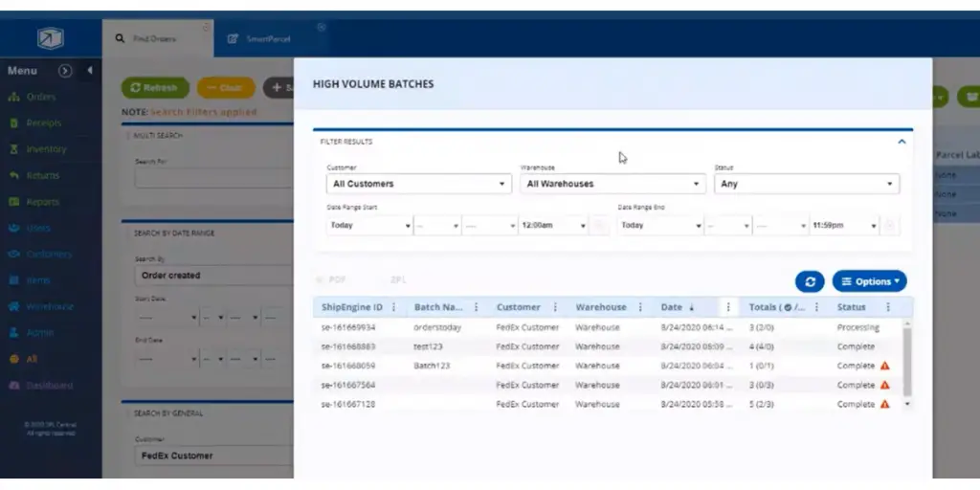Click the green Refresh button
The width and height of the screenshot is (980, 490).
[x=155, y=87]
